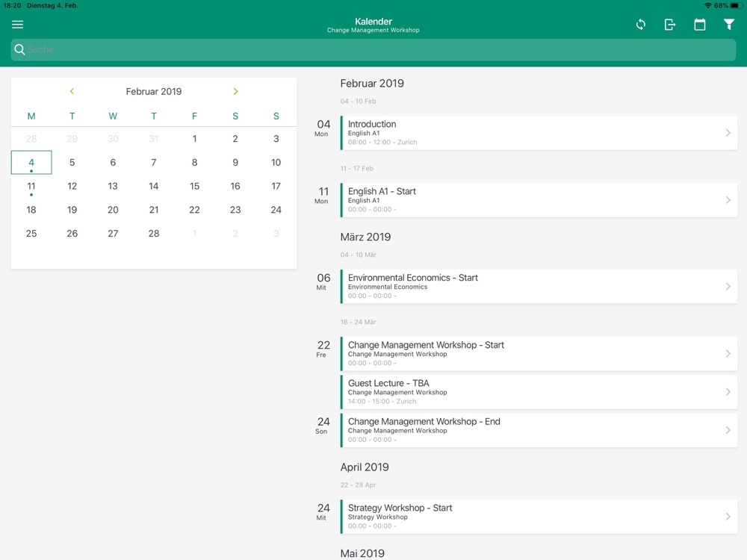The width and height of the screenshot is (747, 560).
Task: Open Change Management Workshop - End event
Action: click(x=539, y=430)
